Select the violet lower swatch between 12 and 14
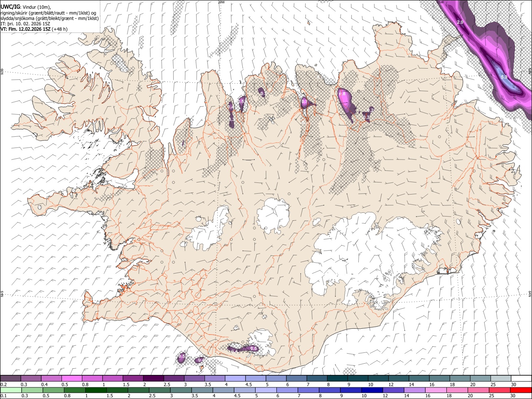 pyautogui.click(x=393, y=390)
